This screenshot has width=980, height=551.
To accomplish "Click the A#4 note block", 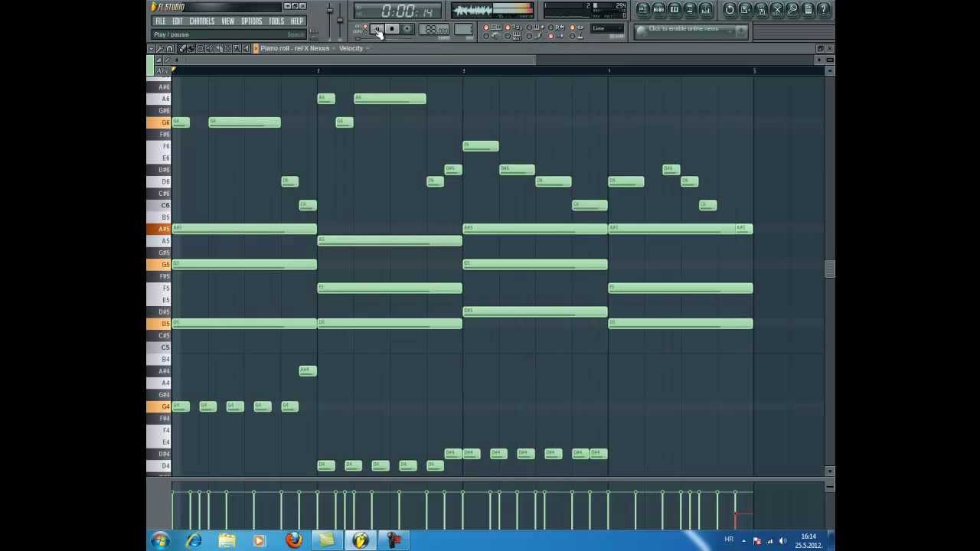I will (308, 371).
